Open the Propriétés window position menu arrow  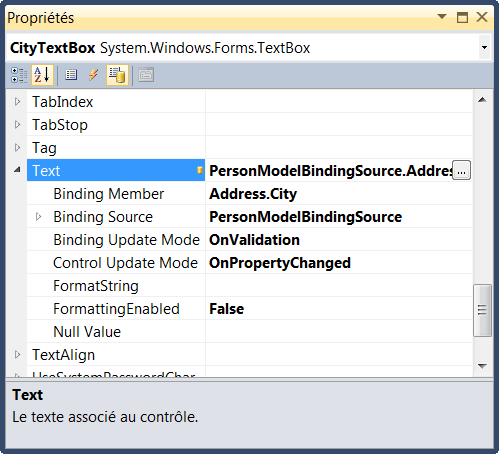(x=442, y=16)
